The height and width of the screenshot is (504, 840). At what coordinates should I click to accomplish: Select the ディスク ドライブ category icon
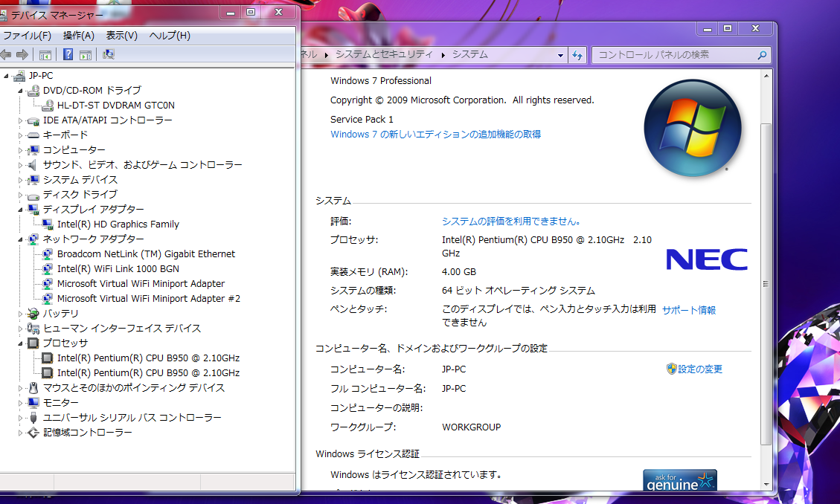click(33, 195)
